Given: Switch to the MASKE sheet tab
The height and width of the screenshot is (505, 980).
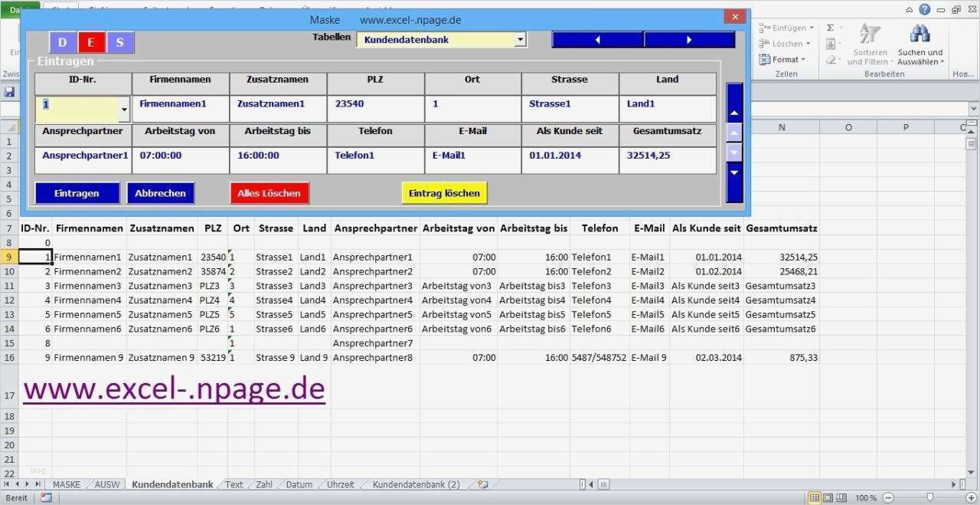Looking at the screenshot, I should [67, 484].
